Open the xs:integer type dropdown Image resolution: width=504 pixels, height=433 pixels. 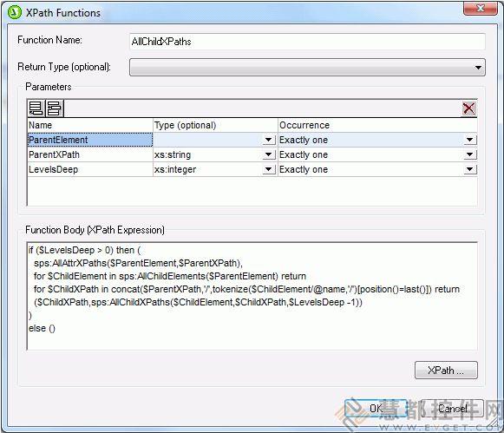click(x=268, y=169)
